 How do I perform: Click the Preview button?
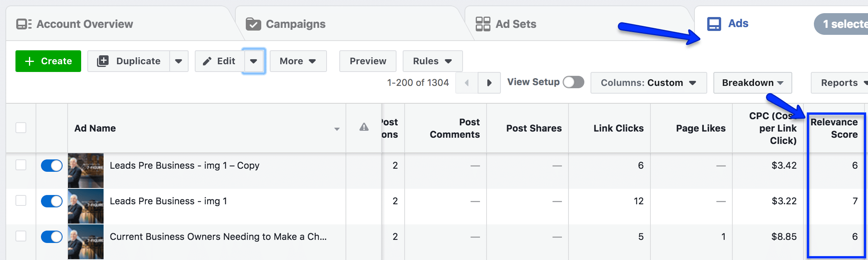tap(368, 61)
